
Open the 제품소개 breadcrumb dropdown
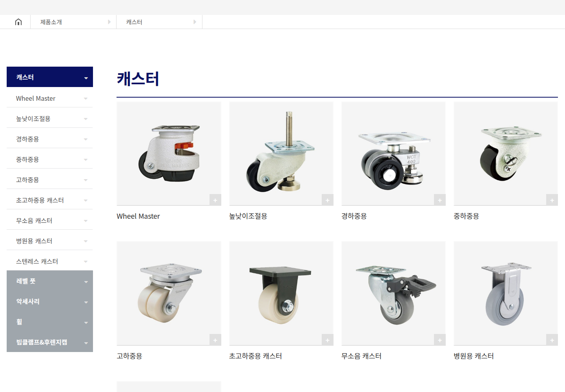[73, 22]
